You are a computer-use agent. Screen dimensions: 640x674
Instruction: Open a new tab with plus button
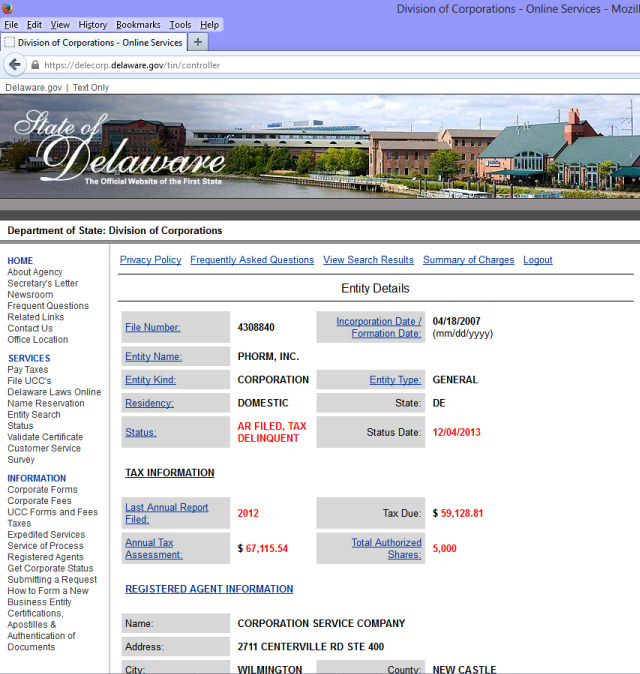tap(197, 42)
